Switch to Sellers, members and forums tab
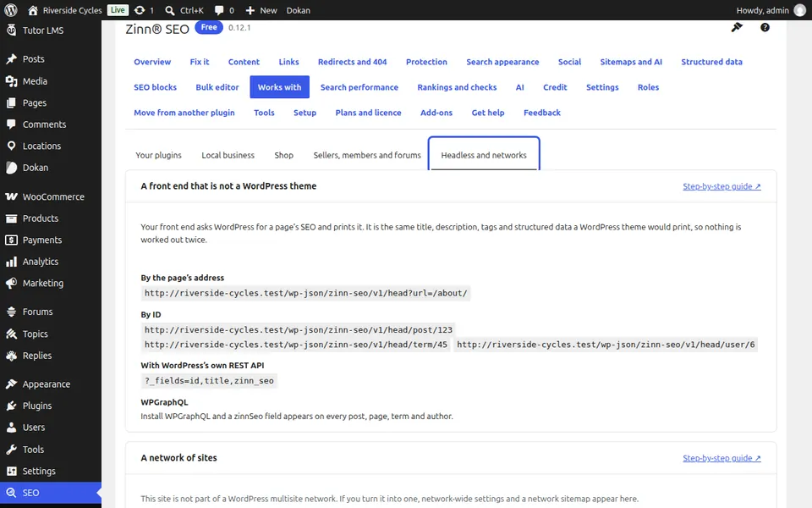 click(x=367, y=155)
